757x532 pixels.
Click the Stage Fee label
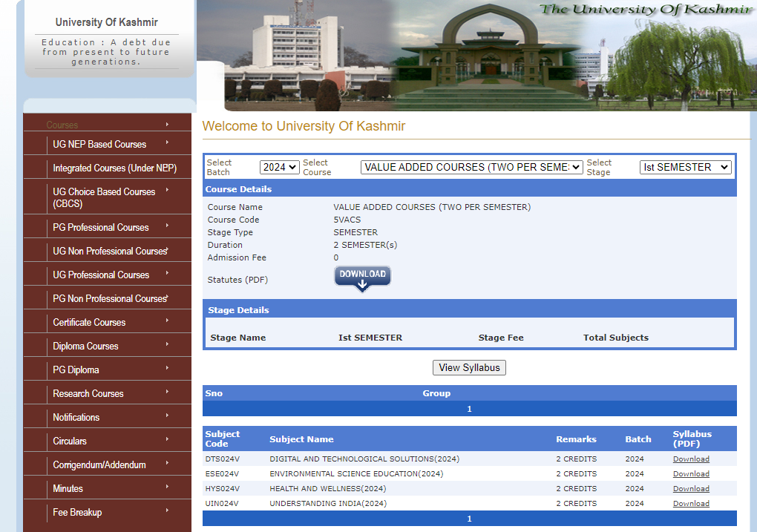click(501, 338)
